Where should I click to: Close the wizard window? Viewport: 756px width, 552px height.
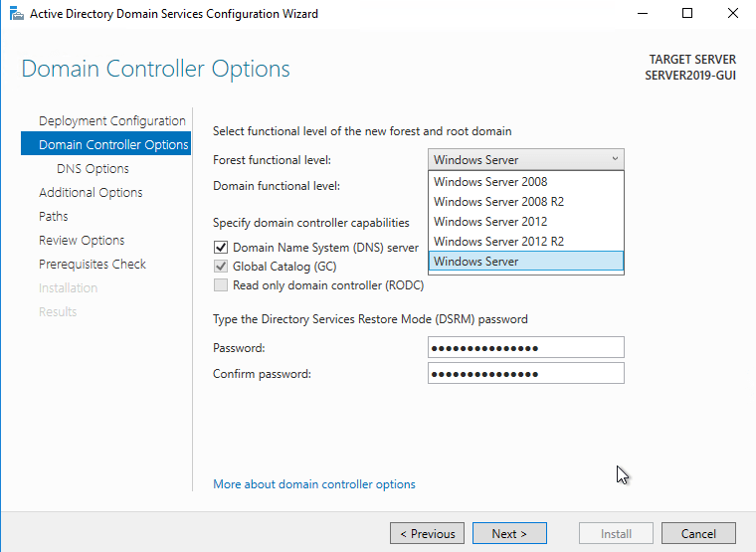(x=733, y=14)
